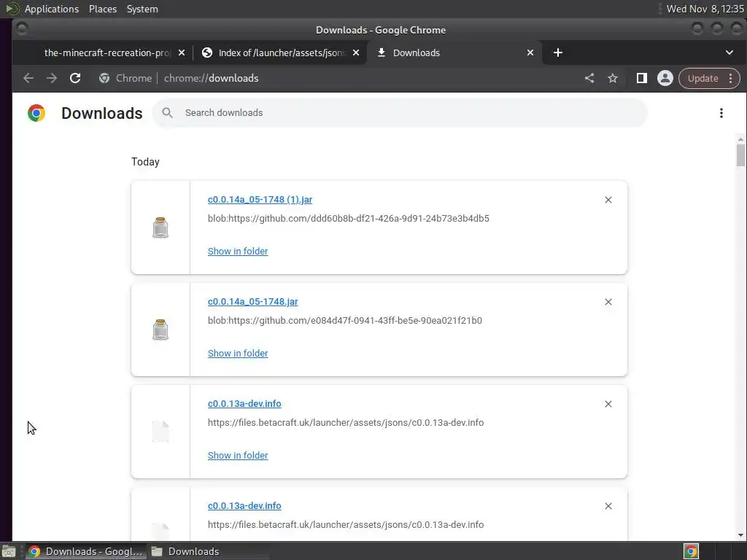The height and width of the screenshot is (560, 747).
Task: Open the c0.0.14a_05-1748 (1).jar file link
Action: tap(260, 200)
